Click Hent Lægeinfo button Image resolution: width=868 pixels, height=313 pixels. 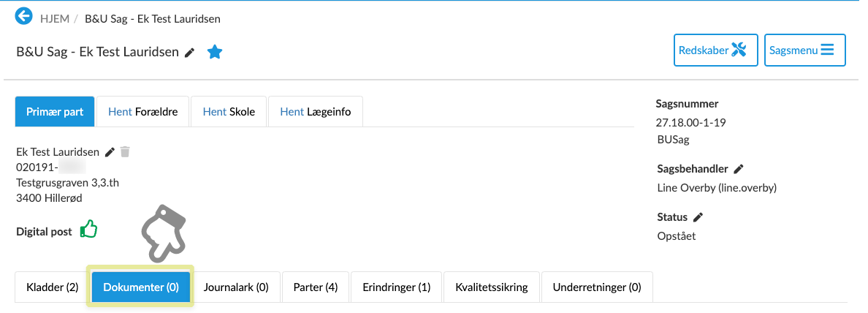pos(316,112)
